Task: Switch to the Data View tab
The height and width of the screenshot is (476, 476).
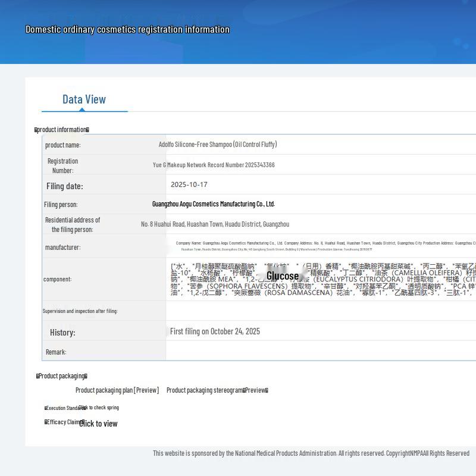Action: pyautogui.click(x=84, y=99)
